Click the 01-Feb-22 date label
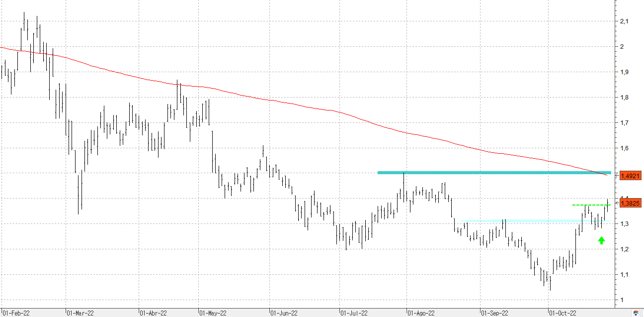Viewport: 644px width, 317px height. click(x=15, y=313)
